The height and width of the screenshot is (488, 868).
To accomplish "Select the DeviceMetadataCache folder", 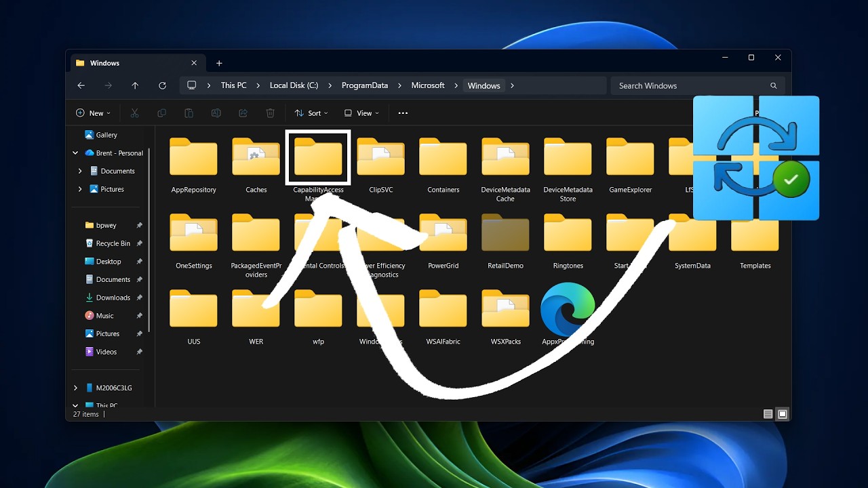I will 506,169.
